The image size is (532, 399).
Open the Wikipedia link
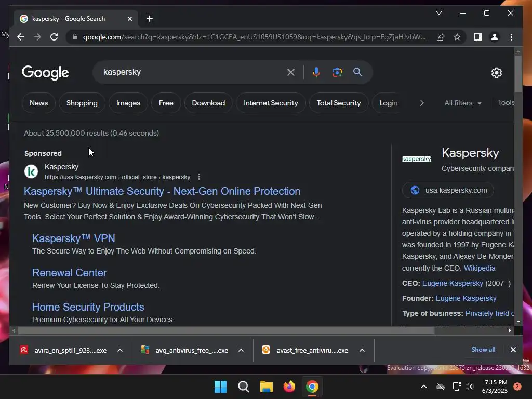[480, 268]
